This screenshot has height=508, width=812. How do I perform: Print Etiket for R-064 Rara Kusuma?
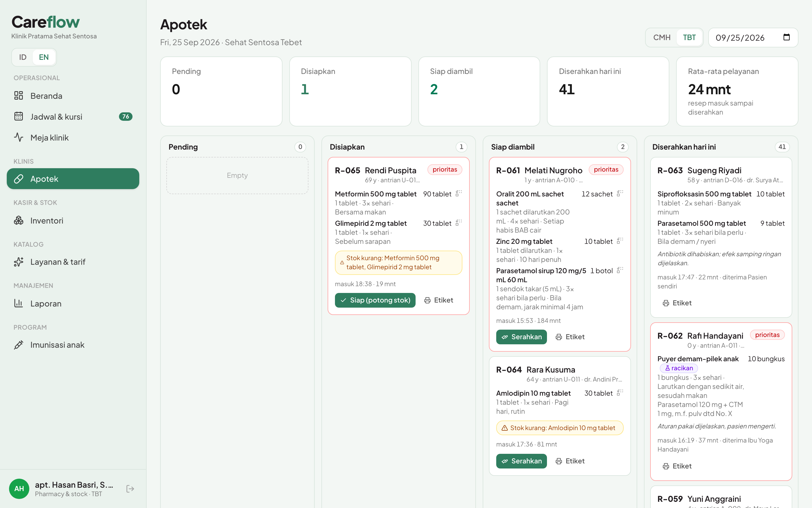(x=570, y=461)
